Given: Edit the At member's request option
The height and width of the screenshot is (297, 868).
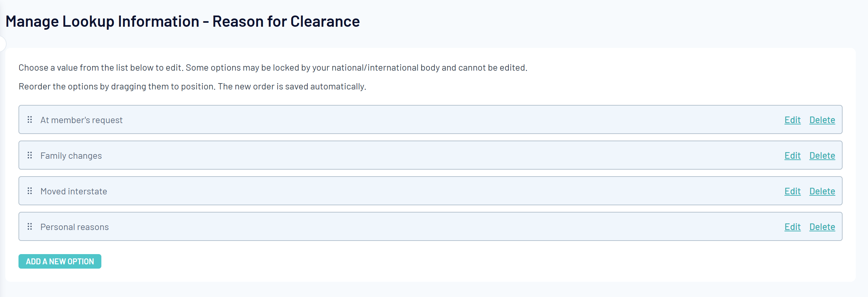Looking at the screenshot, I should coord(792,120).
